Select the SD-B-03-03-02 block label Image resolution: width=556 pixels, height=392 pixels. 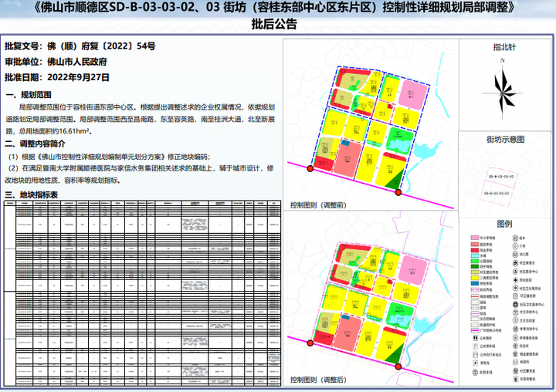(x=501, y=176)
